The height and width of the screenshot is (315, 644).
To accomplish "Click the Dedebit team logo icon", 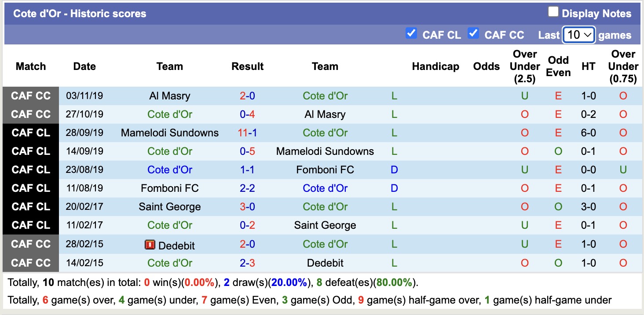I will [x=150, y=245].
